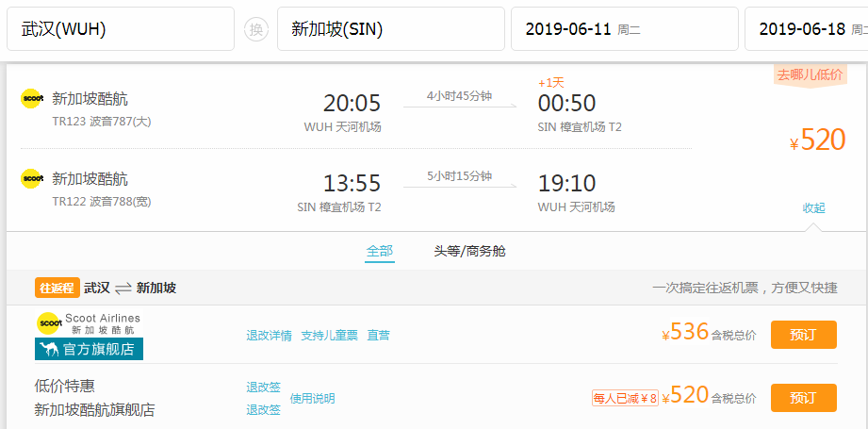Image resolution: width=868 pixels, height=429 pixels.
Task: Click Scoot logo on outbound flight TR123
Action: (33, 98)
